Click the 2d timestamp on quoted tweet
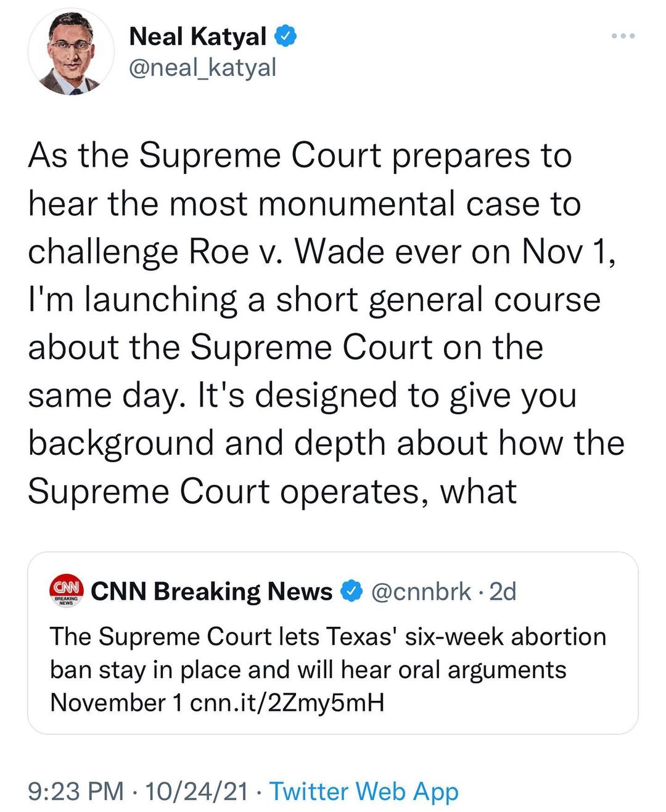 click(x=503, y=592)
